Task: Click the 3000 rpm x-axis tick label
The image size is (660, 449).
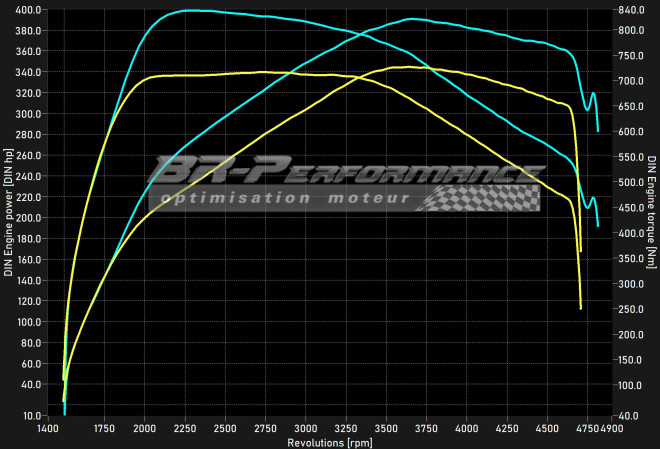Action: point(306,429)
